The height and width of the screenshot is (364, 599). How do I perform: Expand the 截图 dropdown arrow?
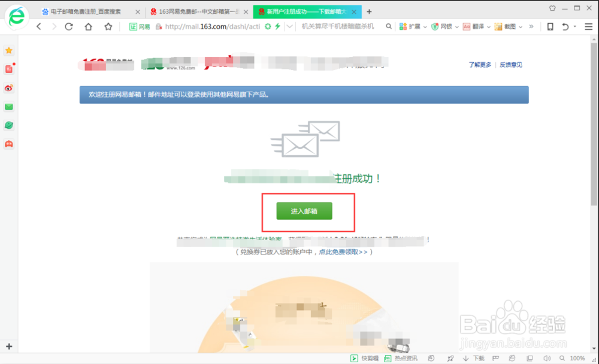[521, 27]
